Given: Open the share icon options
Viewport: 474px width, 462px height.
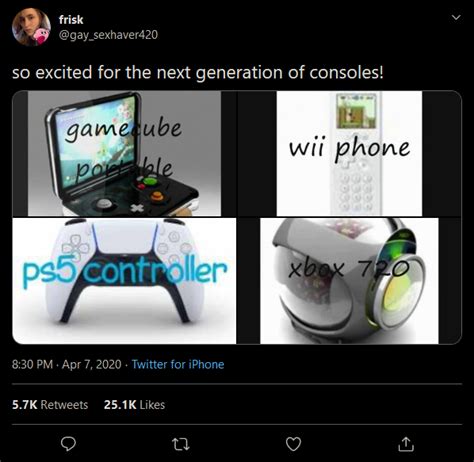Looking at the screenshot, I should click(x=406, y=444).
